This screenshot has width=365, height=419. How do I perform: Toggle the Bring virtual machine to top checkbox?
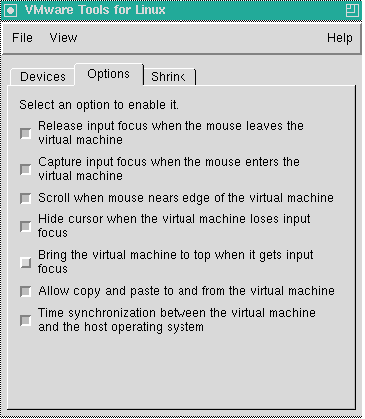click(25, 262)
